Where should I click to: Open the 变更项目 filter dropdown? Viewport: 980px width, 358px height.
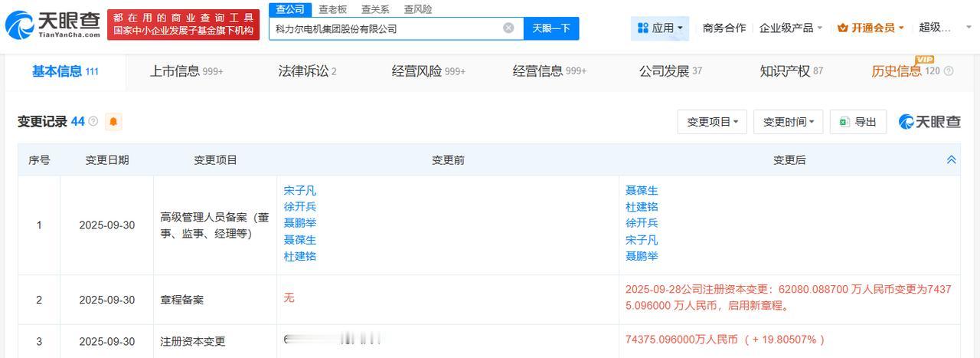712,122
